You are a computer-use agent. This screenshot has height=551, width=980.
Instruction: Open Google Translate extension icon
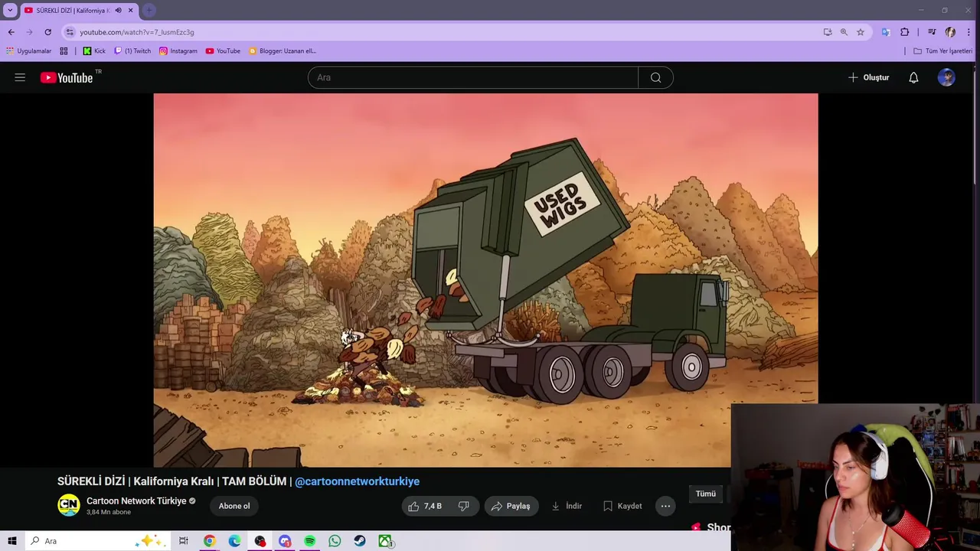point(886,32)
